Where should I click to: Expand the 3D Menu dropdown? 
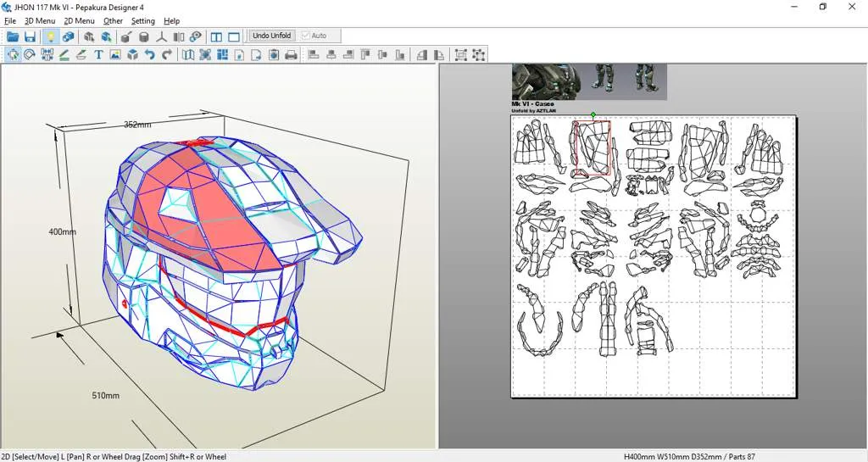pos(40,21)
